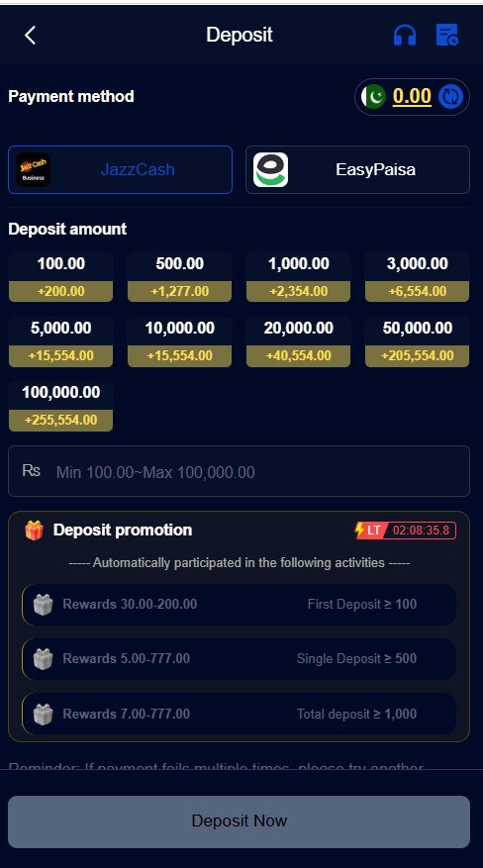Open customer support headset icon
Image resolution: width=483 pixels, height=868 pixels.
click(x=405, y=36)
